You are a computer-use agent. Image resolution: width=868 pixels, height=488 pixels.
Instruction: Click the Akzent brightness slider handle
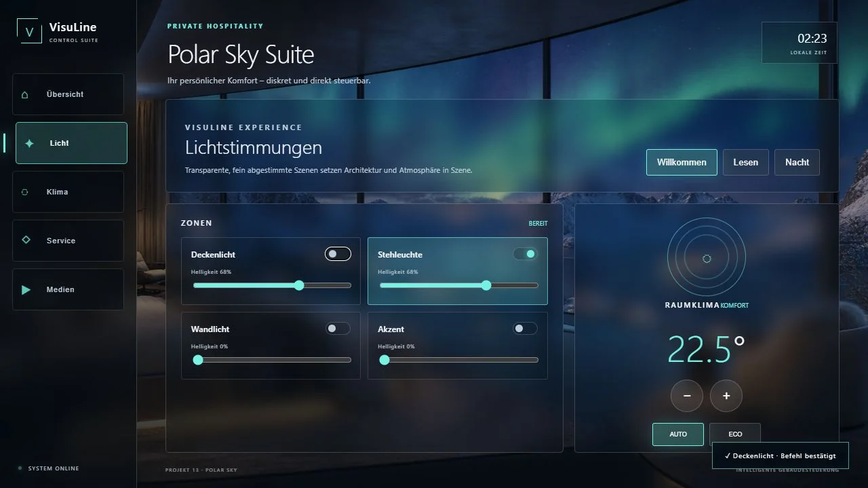click(384, 360)
